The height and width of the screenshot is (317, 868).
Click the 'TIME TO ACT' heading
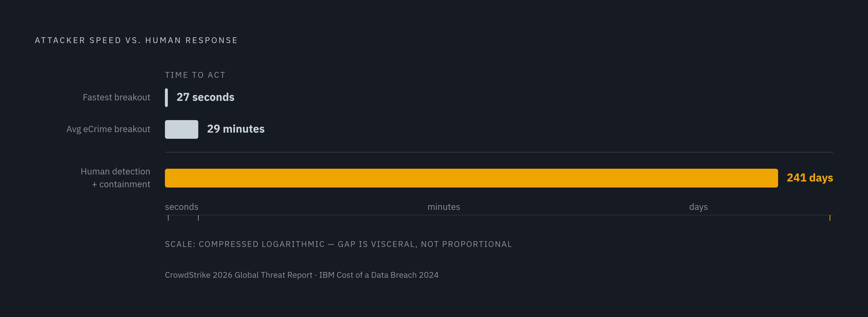[195, 75]
